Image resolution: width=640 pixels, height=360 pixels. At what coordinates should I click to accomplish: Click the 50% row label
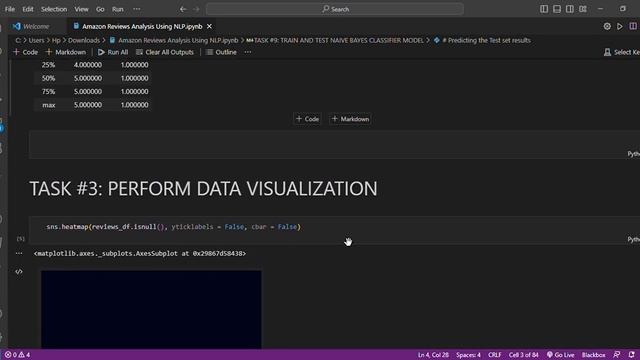(48, 78)
